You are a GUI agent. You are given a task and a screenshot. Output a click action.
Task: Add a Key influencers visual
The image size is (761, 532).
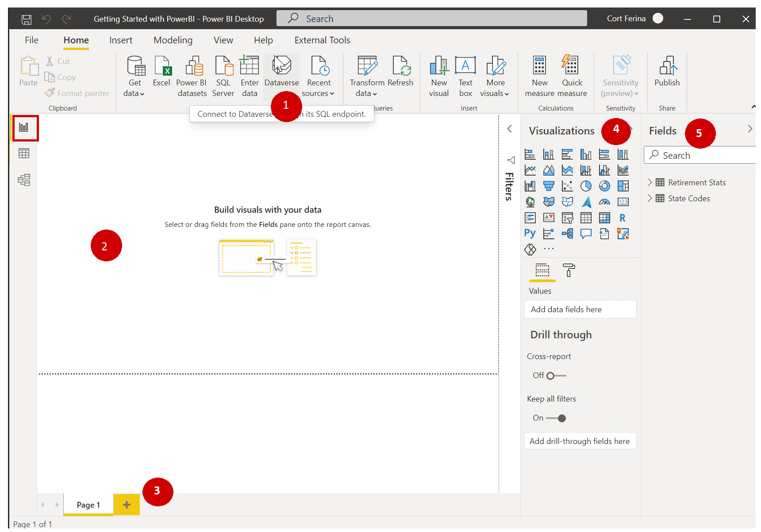pos(549,233)
